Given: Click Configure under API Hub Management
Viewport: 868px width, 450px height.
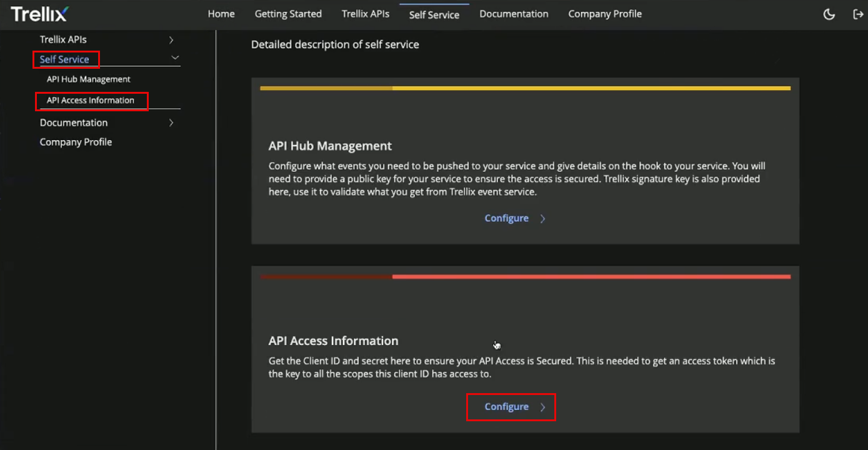Looking at the screenshot, I should (507, 218).
